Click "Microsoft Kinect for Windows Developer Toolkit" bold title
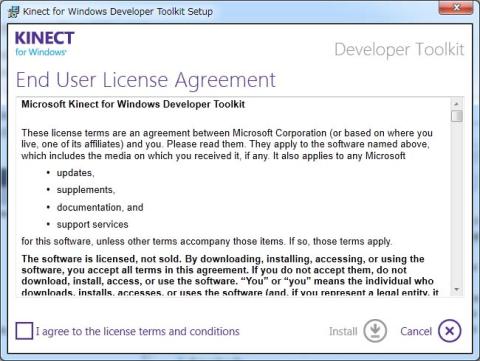This screenshot has height=361, width=480. point(133,104)
